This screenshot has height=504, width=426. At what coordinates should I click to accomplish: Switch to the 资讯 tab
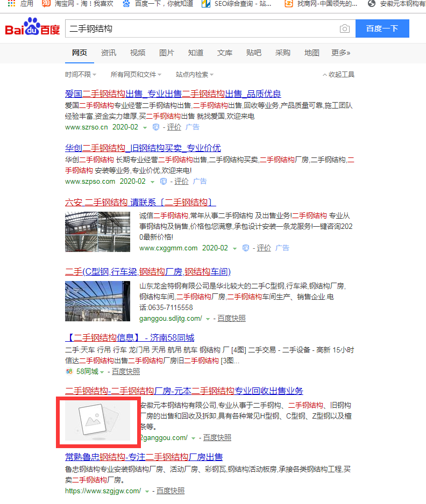109,53
